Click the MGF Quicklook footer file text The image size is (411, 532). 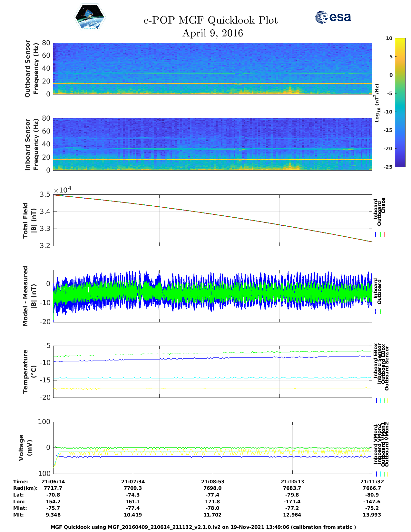point(203,527)
